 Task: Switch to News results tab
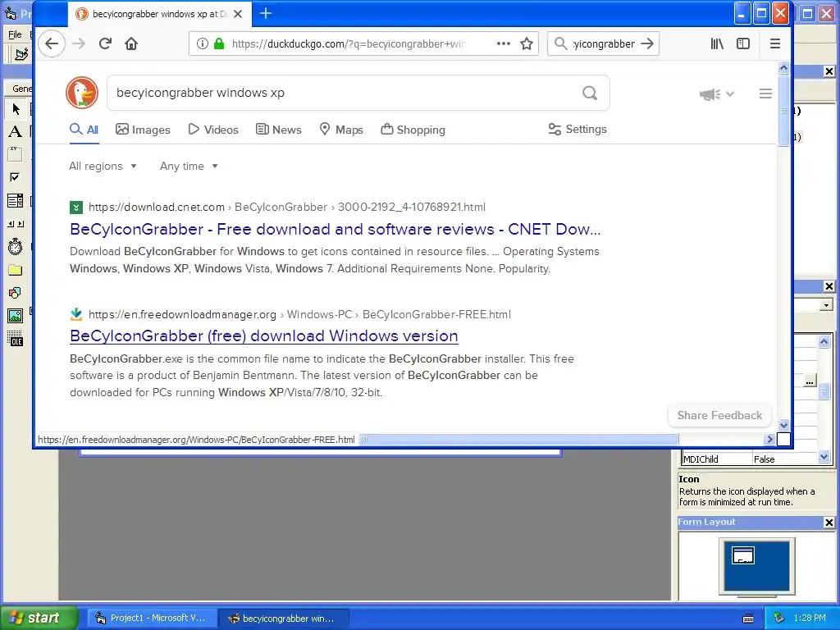(279, 130)
